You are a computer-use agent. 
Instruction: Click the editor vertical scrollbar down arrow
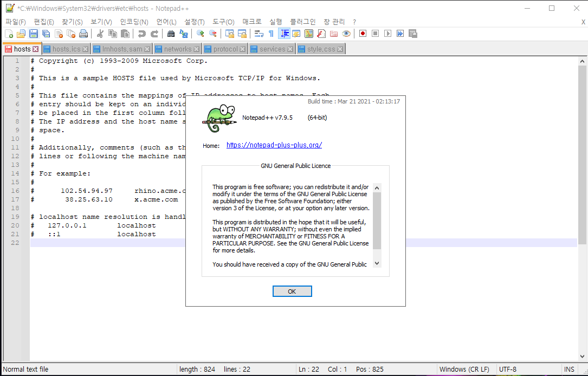click(582, 356)
